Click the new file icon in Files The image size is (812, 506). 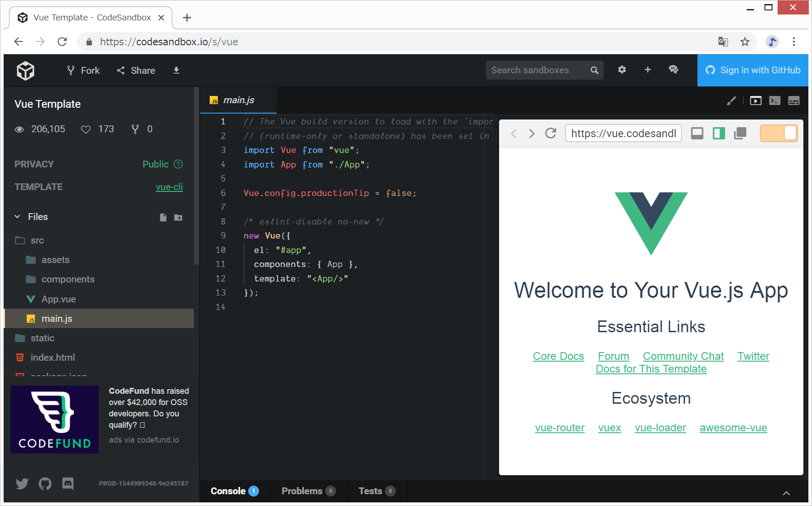(x=163, y=217)
